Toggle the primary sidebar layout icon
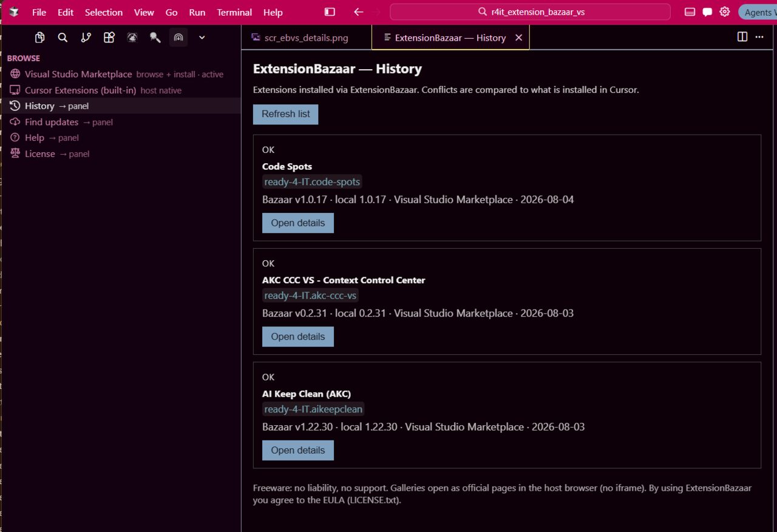This screenshot has width=777, height=532. click(330, 12)
